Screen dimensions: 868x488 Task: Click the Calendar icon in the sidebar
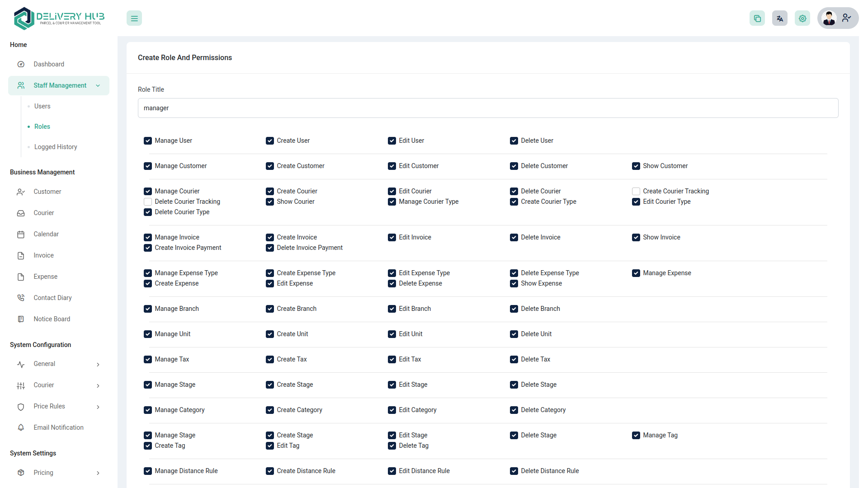[x=21, y=234]
